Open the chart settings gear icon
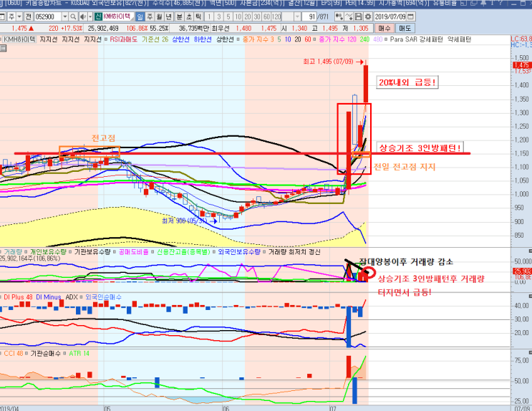The width and height of the screenshot is (532, 411). click(x=368, y=16)
